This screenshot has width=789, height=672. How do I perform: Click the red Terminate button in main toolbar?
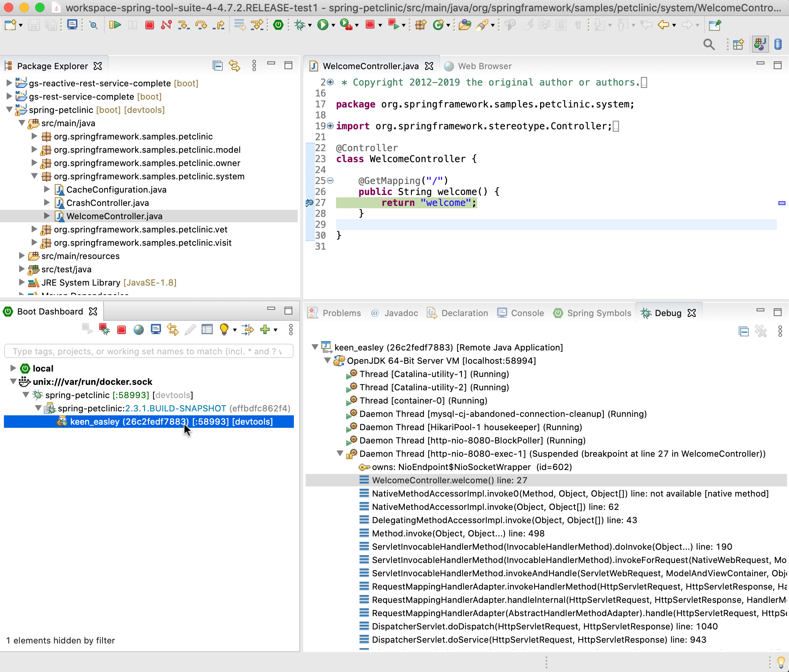click(x=149, y=25)
